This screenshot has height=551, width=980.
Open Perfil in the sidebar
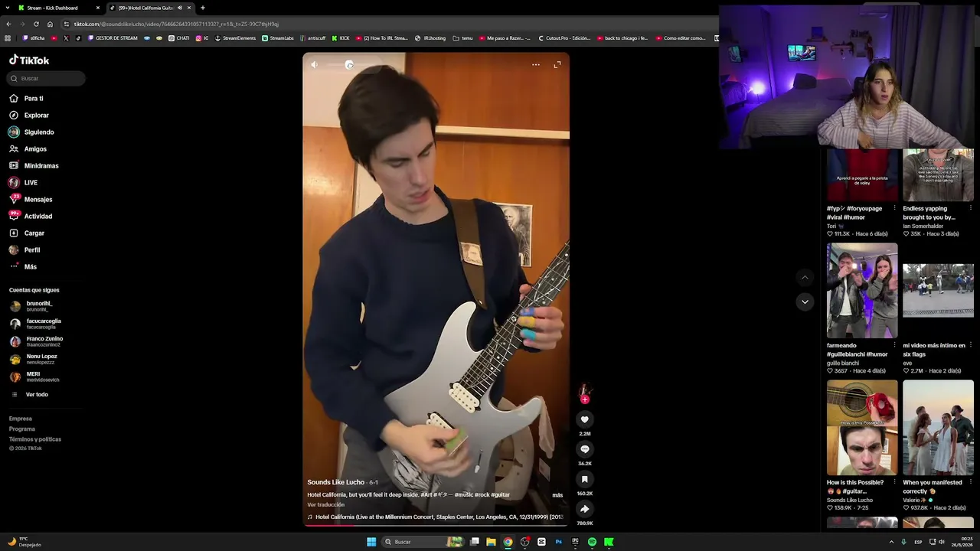(x=24, y=250)
